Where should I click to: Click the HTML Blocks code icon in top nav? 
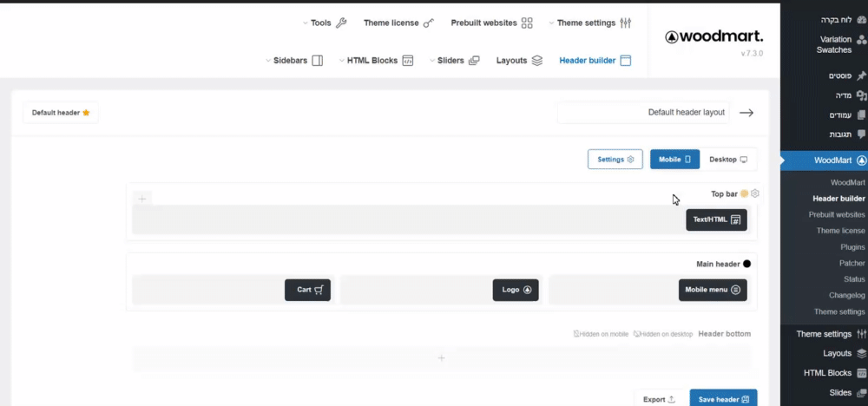[408, 60]
